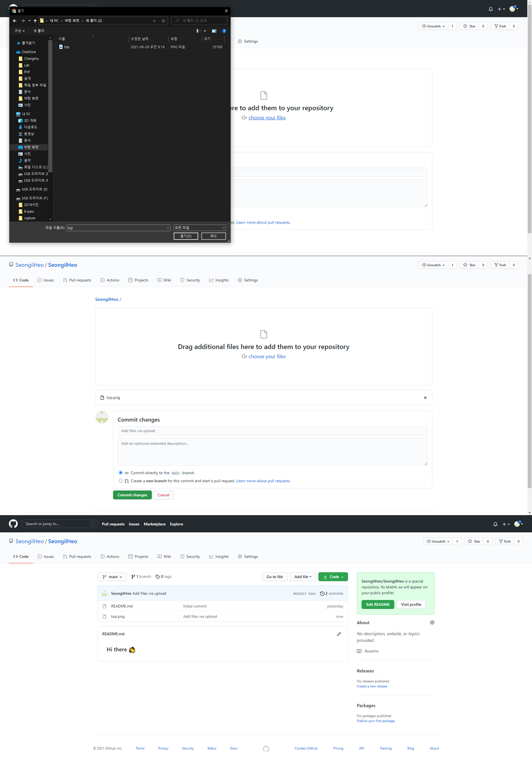Screen dimensions: 532x775
Task: Click the 취소 button in the file dialog
Action: coord(214,236)
